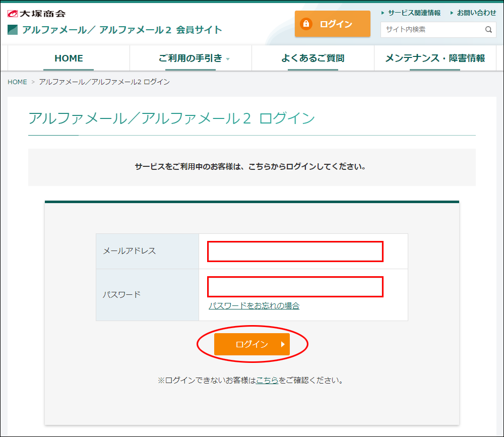Click breadcrumb text アルファメール／アルファメール2 ログイン
Image resolution: width=504 pixels, height=437 pixels.
(104, 82)
